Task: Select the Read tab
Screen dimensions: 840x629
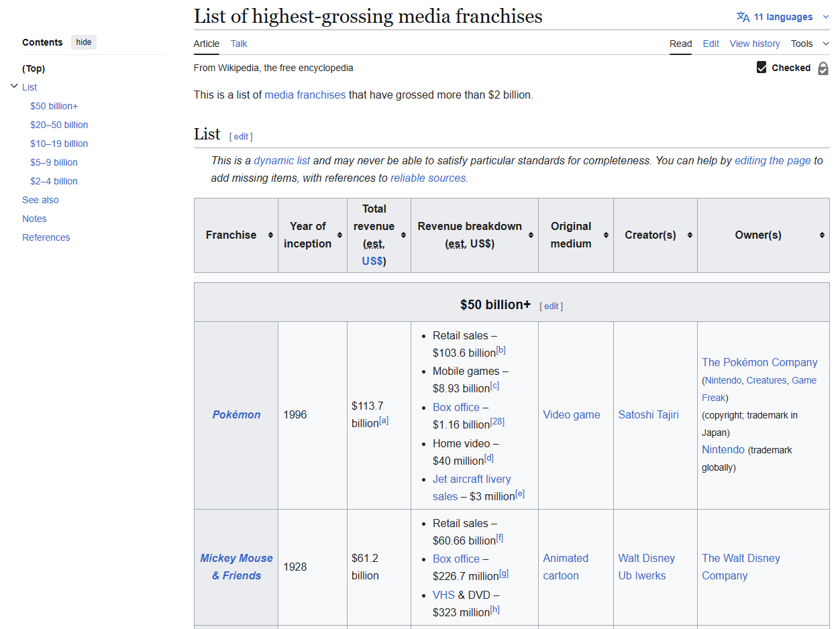Action: [680, 44]
